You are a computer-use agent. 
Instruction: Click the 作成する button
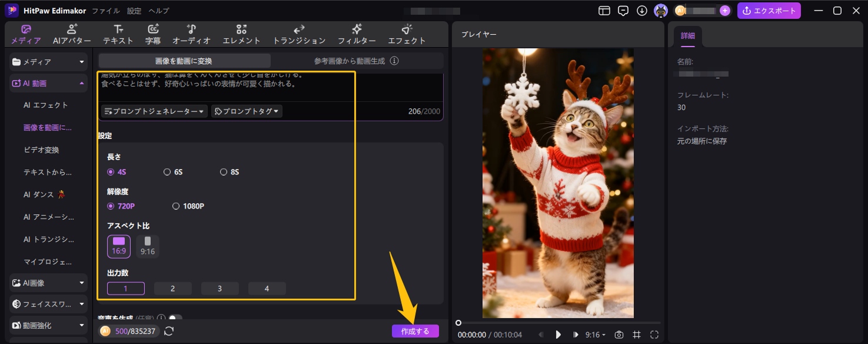tap(415, 330)
